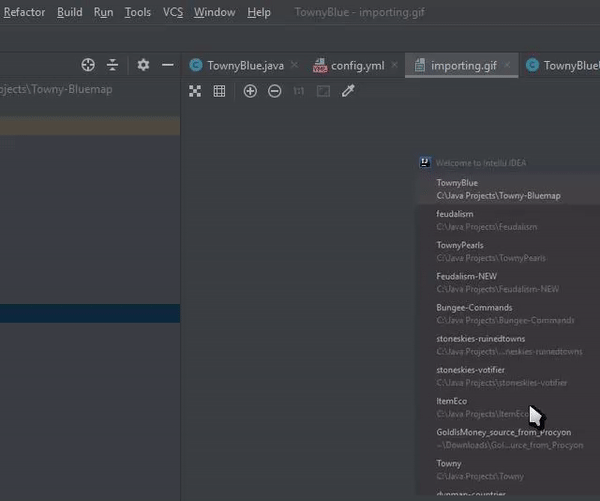Open the Build menu
This screenshot has height=501, width=600.
pyautogui.click(x=70, y=12)
